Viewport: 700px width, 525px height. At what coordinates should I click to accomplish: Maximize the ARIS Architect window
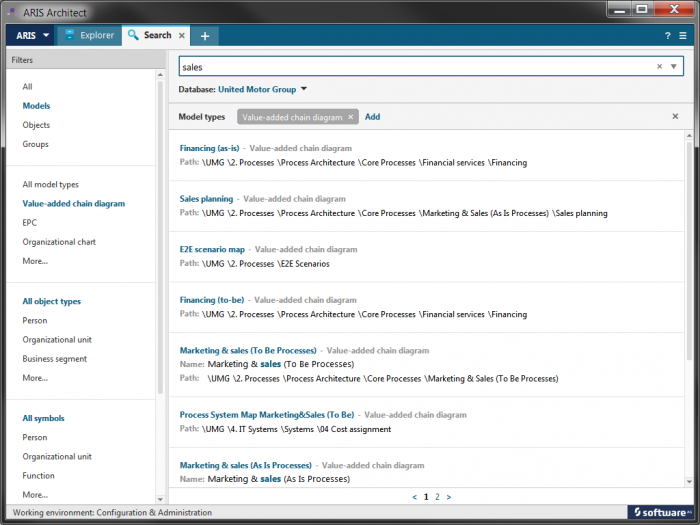tap(642, 9)
